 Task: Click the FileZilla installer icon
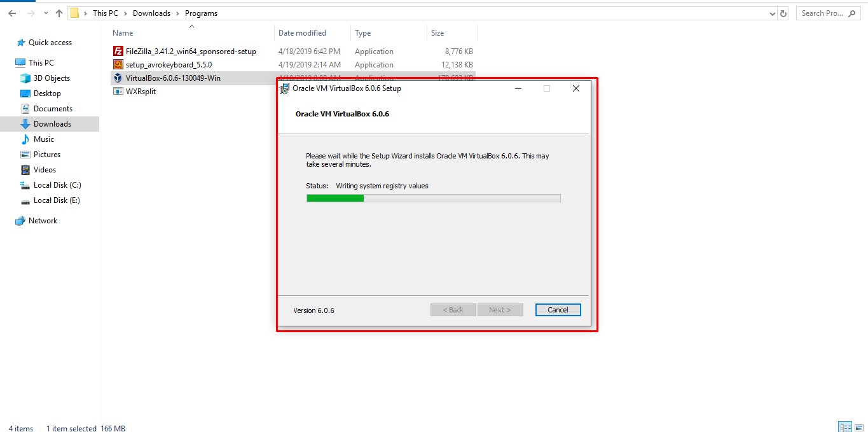(x=118, y=52)
